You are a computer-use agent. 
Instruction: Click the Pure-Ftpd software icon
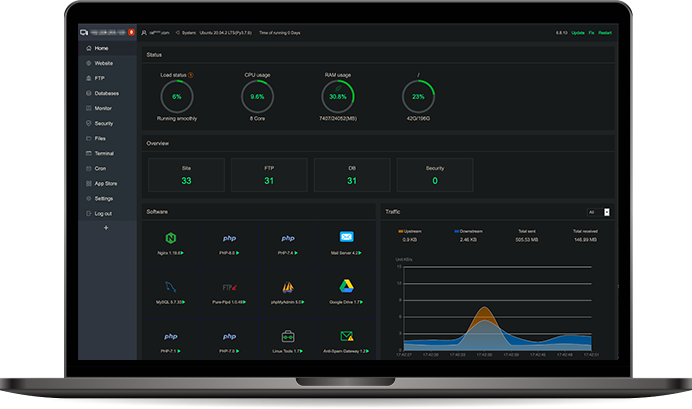point(228,287)
